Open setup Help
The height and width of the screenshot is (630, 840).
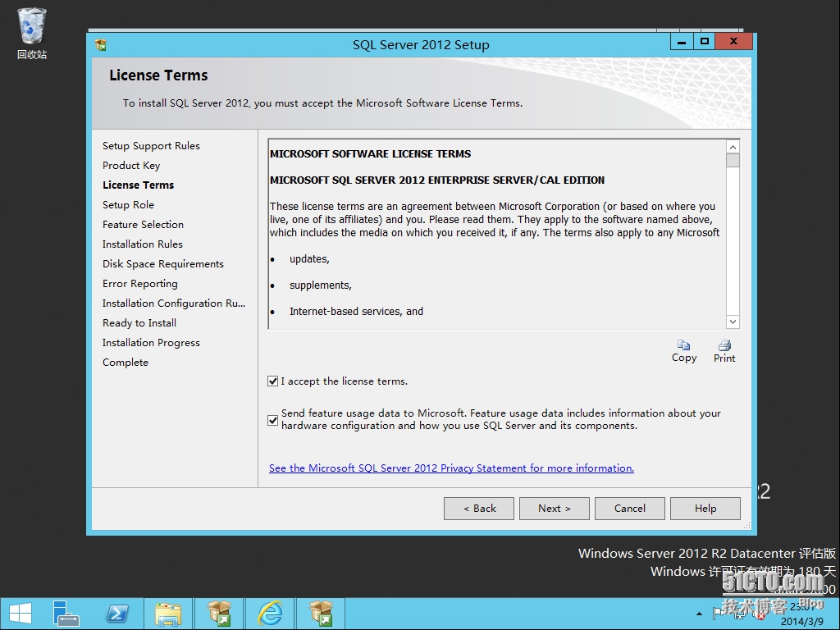pos(705,509)
